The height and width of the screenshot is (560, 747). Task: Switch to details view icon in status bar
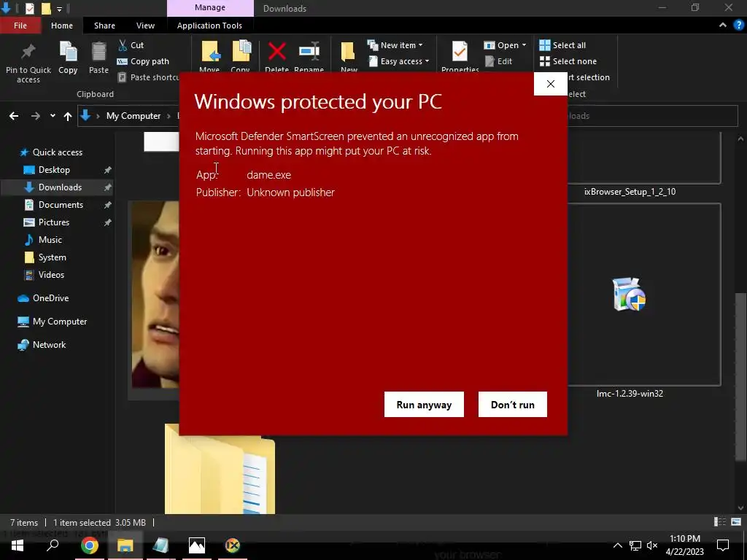[720, 522]
